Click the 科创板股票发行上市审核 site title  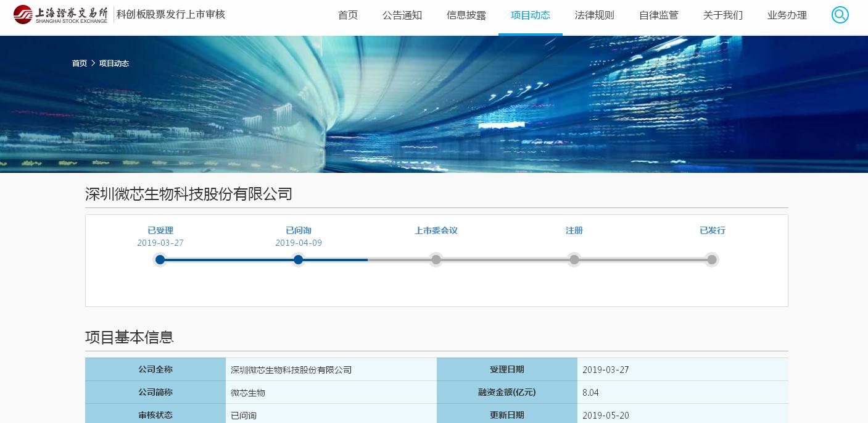coord(171,14)
